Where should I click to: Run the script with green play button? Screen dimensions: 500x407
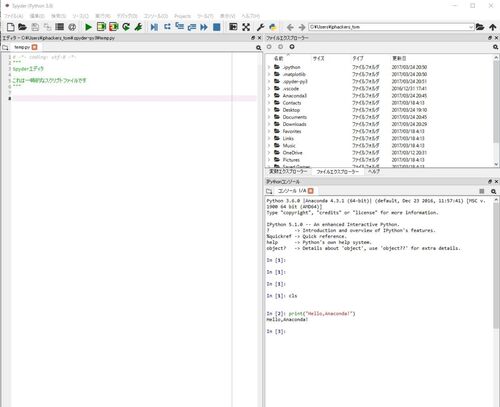pyautogui.click(x=88, y=27)
